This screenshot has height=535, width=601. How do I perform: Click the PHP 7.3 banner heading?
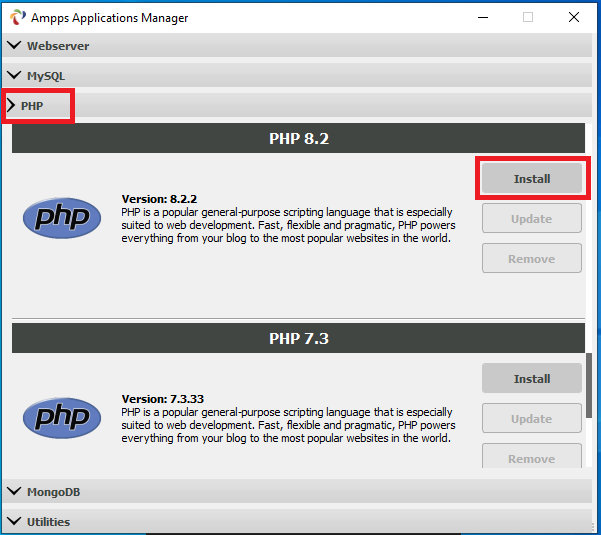tap(299, 338)
